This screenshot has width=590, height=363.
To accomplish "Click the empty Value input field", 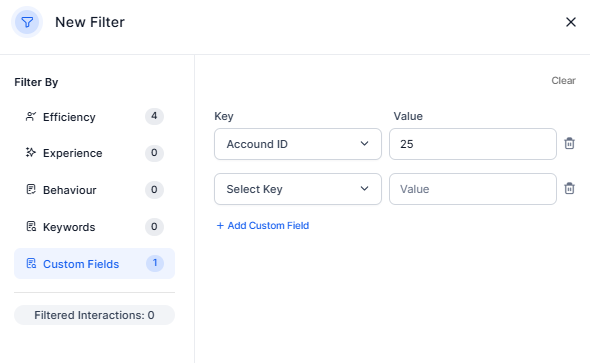I will 473,189.
